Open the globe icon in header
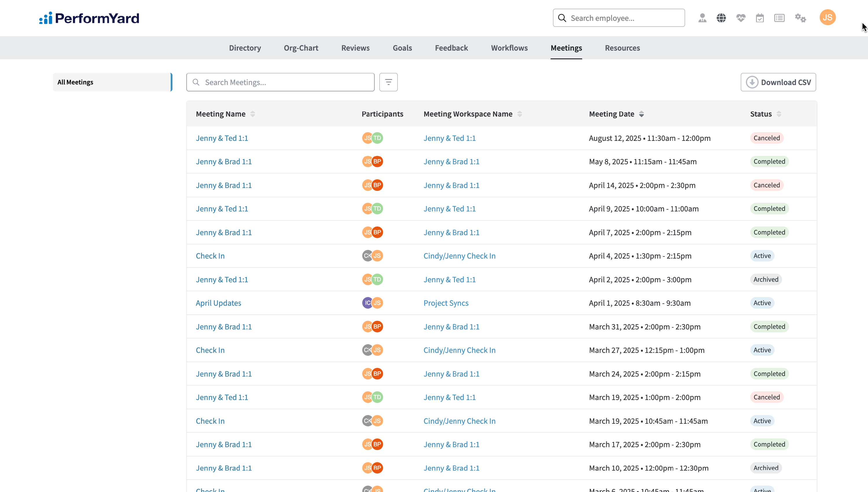Viewport: 868px width, 492px height. (721, 18)
